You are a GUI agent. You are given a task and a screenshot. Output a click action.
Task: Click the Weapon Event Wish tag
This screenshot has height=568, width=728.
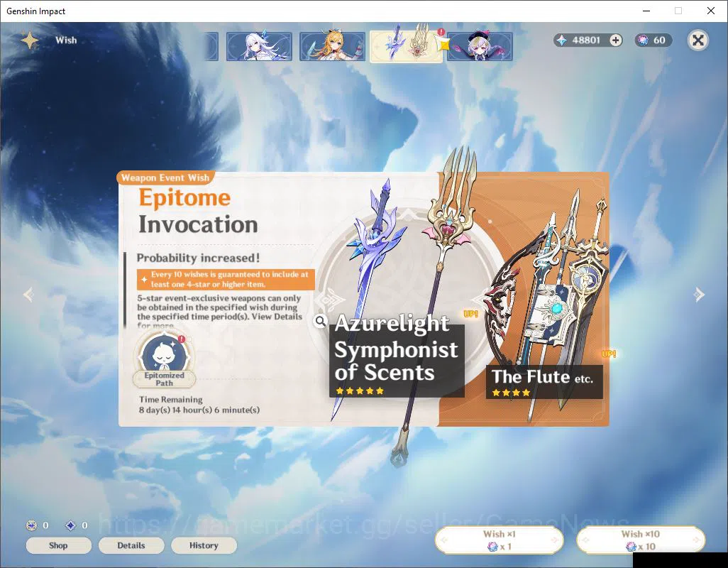point(165,177)
